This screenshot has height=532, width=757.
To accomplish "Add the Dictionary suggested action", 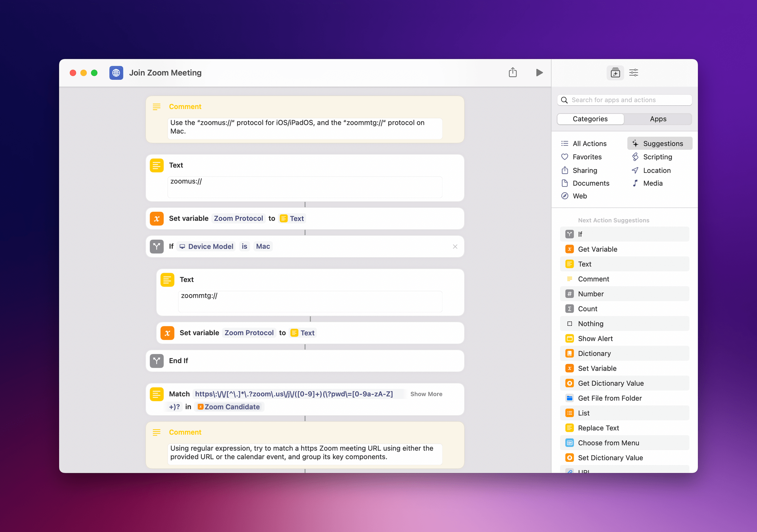I will 625,354.
